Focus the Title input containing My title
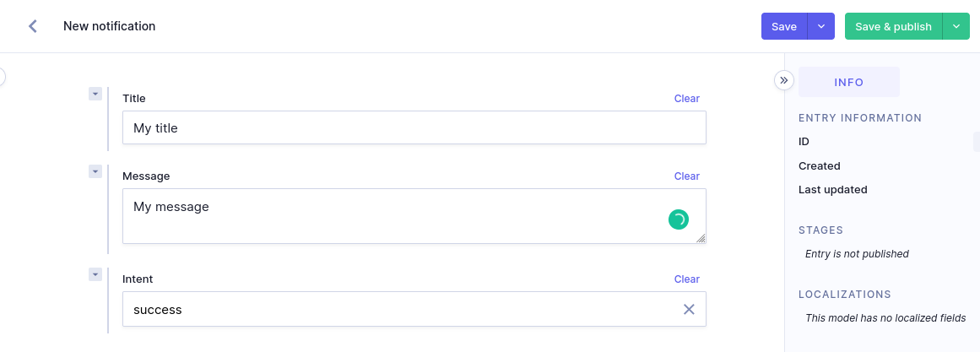The width and height of the screenshot is (980, 352). pos(414,127)
